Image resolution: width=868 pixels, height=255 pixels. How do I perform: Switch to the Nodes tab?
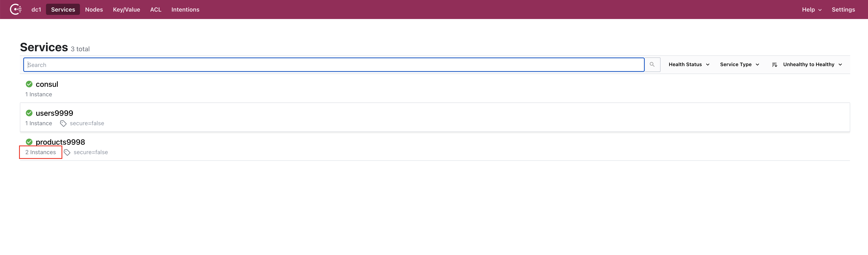pos(94,10)
